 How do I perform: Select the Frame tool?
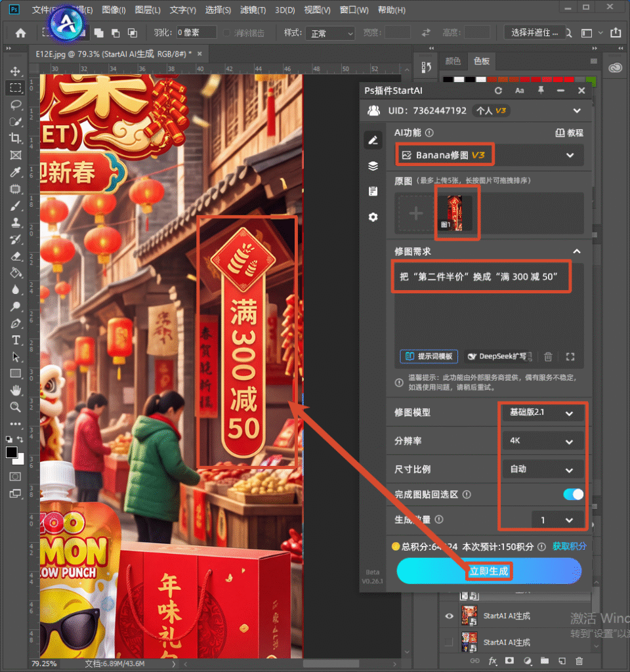[x=16, y=155]
